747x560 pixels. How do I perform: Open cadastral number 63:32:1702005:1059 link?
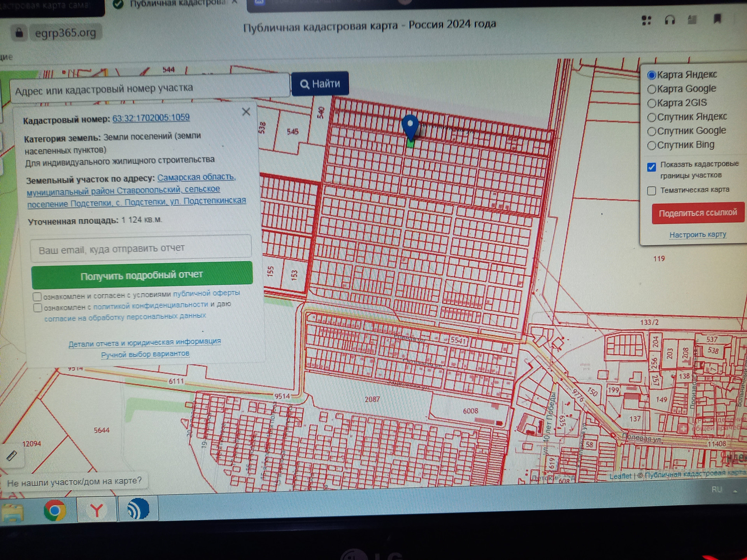[151, 117]
